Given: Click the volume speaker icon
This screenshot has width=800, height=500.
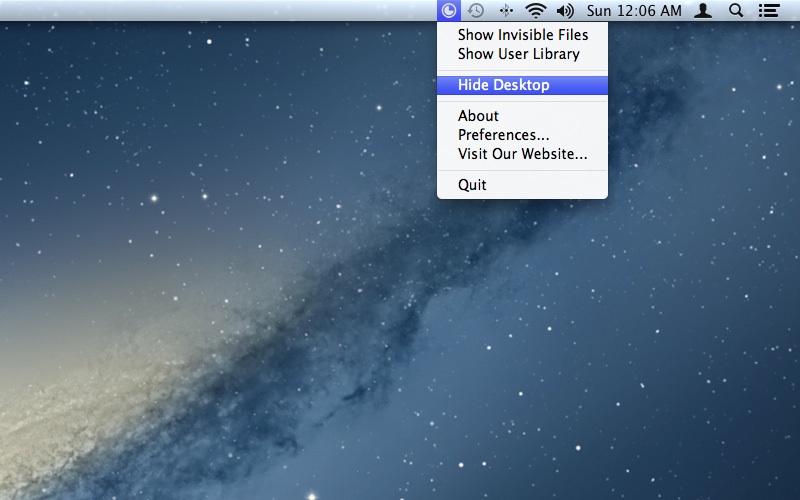Looking at the screenshot, I should pos(565,11).
